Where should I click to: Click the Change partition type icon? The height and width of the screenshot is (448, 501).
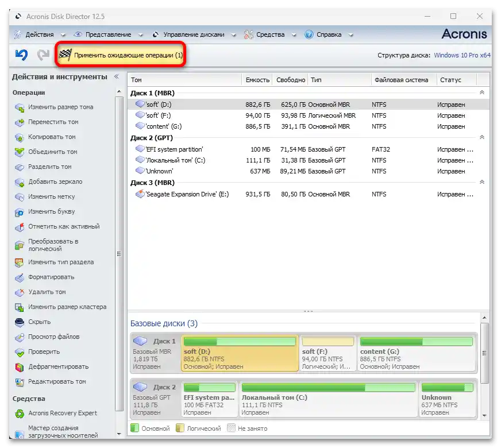tap(20, 262)
